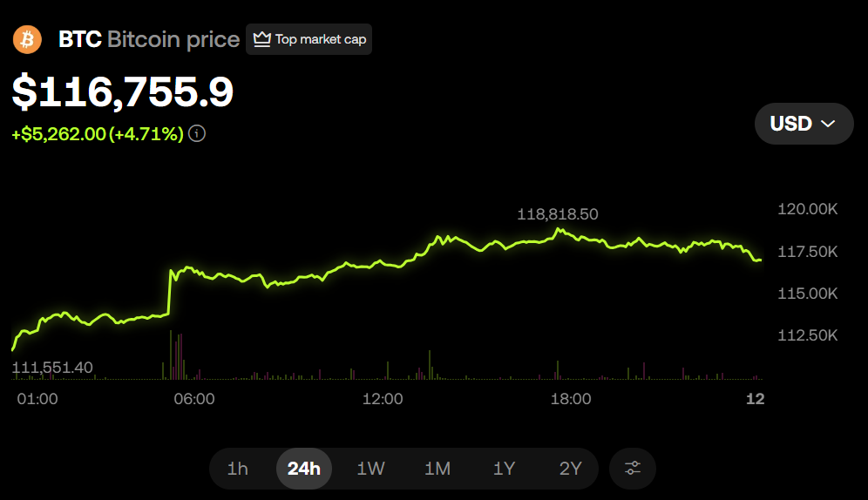Open the price change info icon
The height and width of the screenshot is (500, 868).
click(x=196, y=133)
